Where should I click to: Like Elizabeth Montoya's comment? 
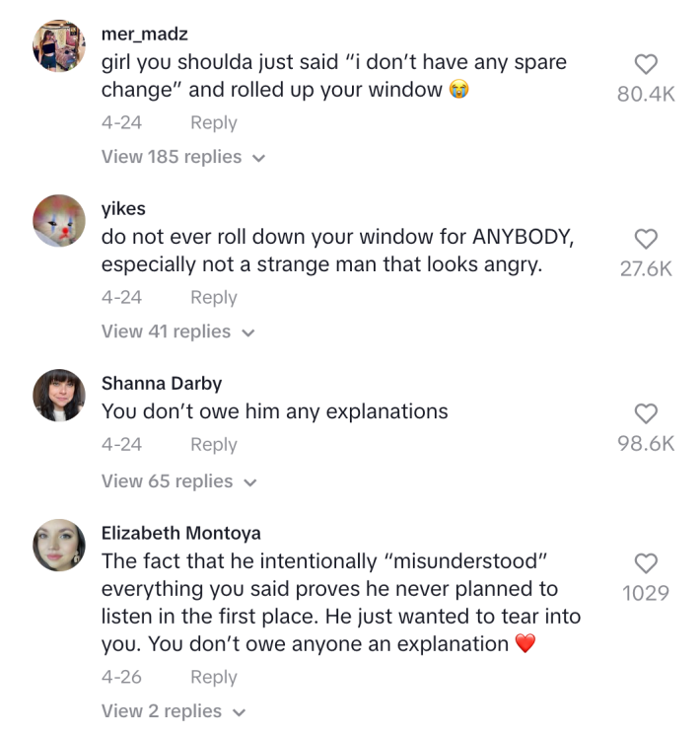coord(646,563)
